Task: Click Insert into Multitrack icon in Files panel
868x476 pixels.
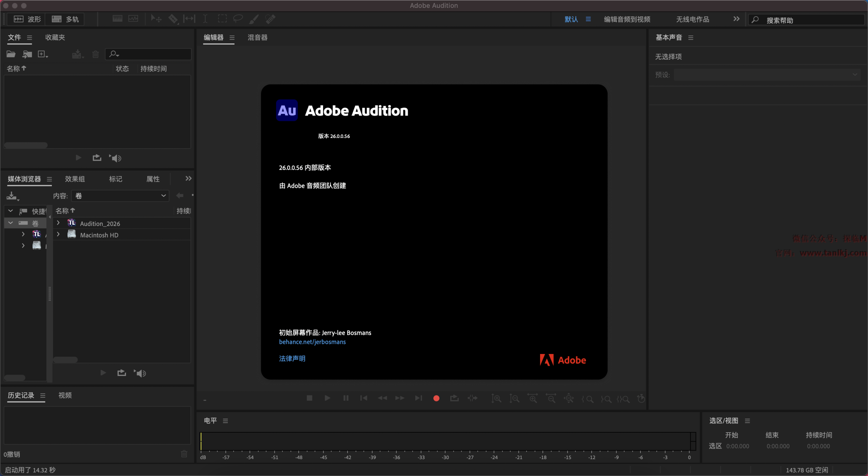Action: click(78, 54)
